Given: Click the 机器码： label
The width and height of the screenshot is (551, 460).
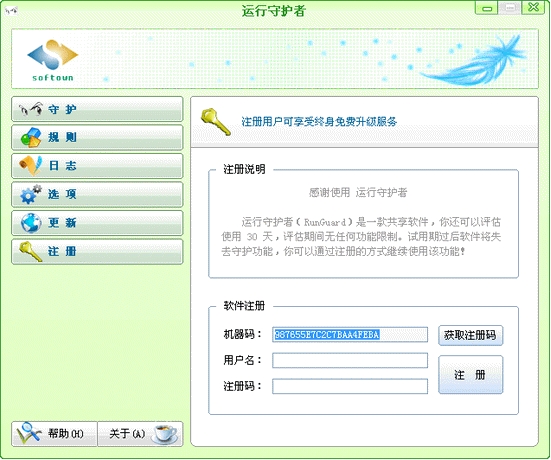Looking at the screenshot, I should [x=243, y=334].
